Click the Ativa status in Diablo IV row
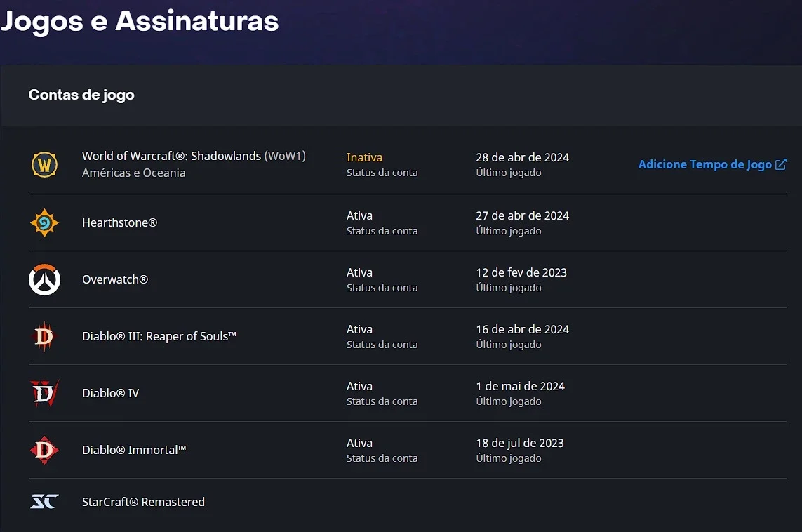The width and height of the screenshot is (802, 532). click(x=359, y=386)
